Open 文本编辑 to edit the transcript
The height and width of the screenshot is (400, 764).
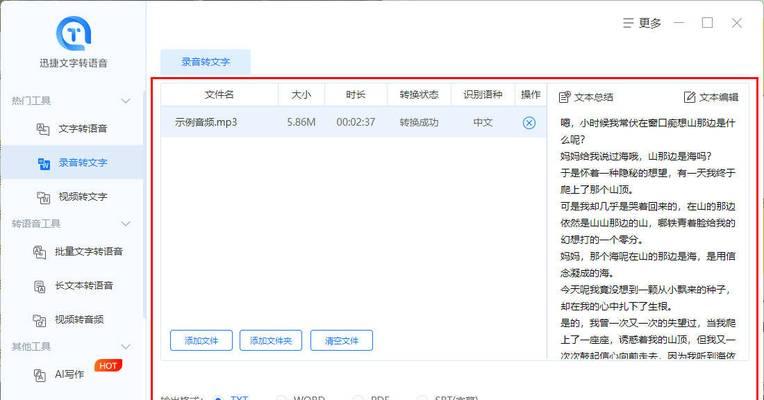711,97
